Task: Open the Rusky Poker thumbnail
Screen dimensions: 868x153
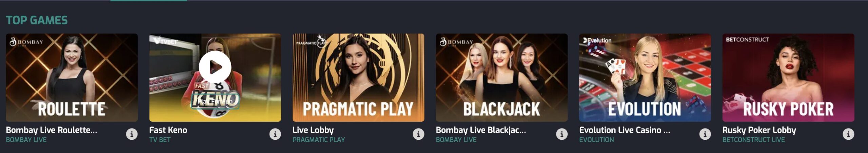Action: pos(788,78)
